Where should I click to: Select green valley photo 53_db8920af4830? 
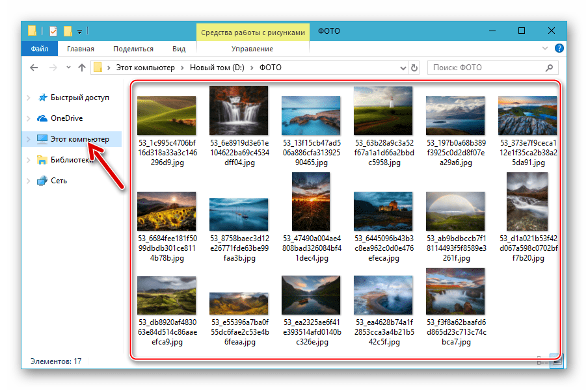pyautogui.click(x=167, y=295)
